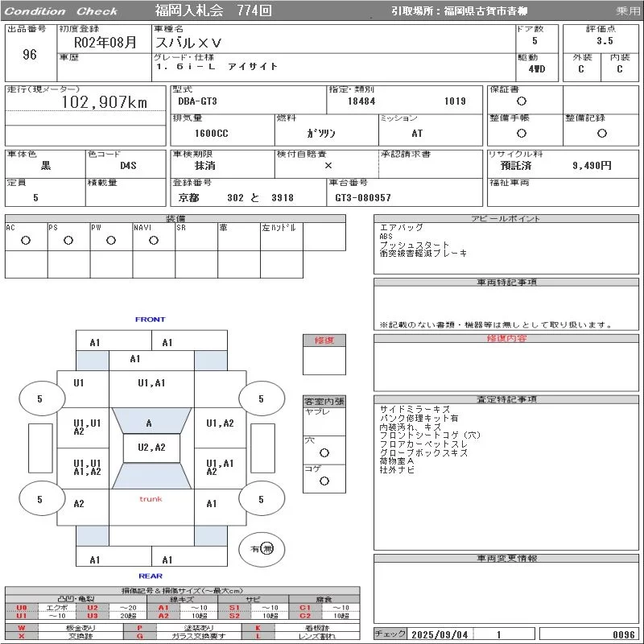Click the remark フロアカーペットスレ
Screen dimensions: 644x644
(423, 444)
